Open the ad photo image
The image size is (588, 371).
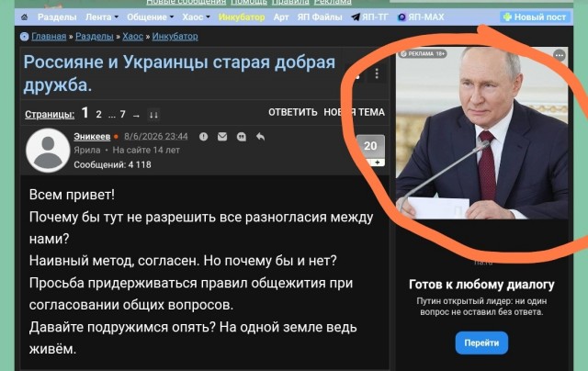point(481,133)
